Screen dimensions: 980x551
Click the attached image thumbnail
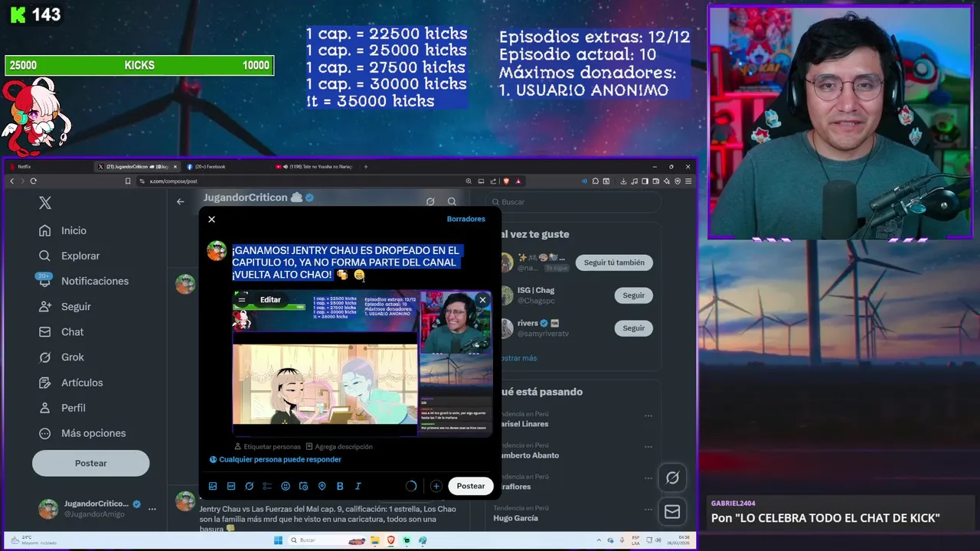coord(362,363)
